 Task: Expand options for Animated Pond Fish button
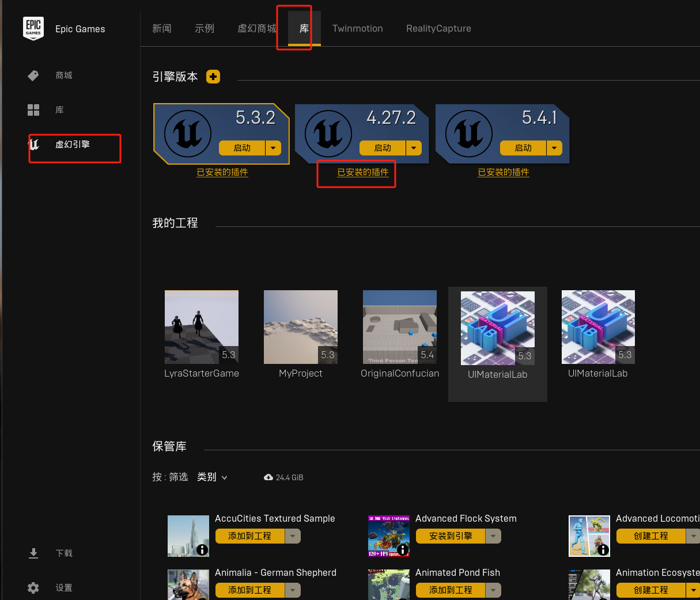(494, 590)
